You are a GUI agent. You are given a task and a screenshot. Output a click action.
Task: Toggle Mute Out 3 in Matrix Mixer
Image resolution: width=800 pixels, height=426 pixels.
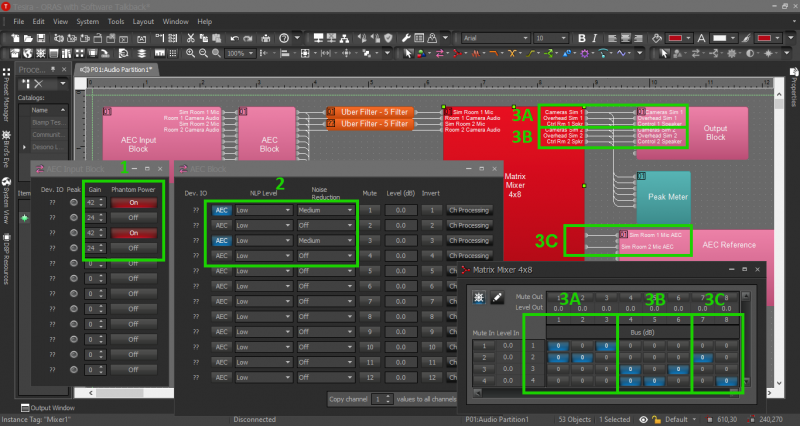click(606, 297)
